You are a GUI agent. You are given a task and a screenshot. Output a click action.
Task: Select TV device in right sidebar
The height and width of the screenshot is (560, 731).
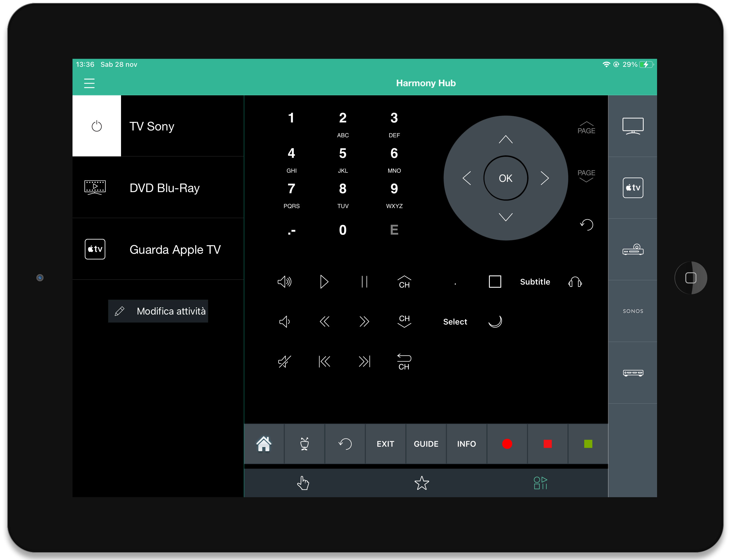point(633,126)
